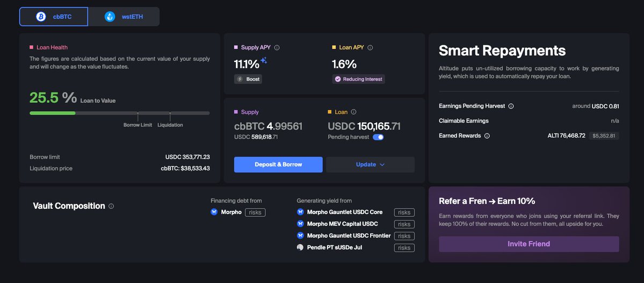This screenshot has width=644, height=283.
Task: Open the info icon next to Loan label
Action: [x=353, y=112]
